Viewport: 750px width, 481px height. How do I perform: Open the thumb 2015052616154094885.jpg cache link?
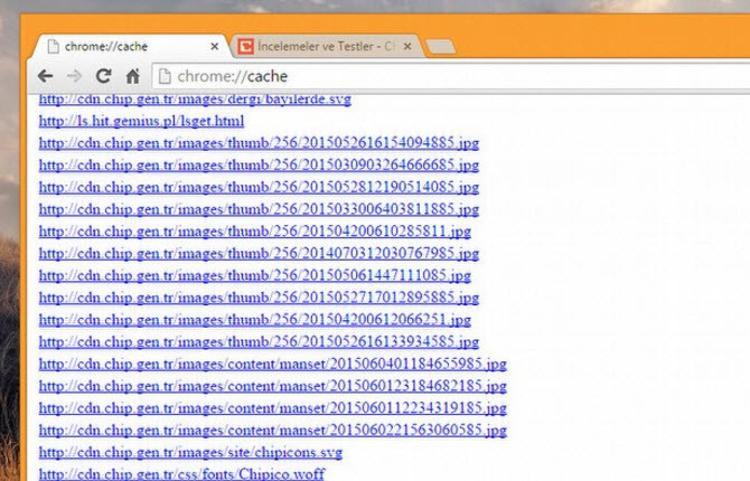(259, 143)
